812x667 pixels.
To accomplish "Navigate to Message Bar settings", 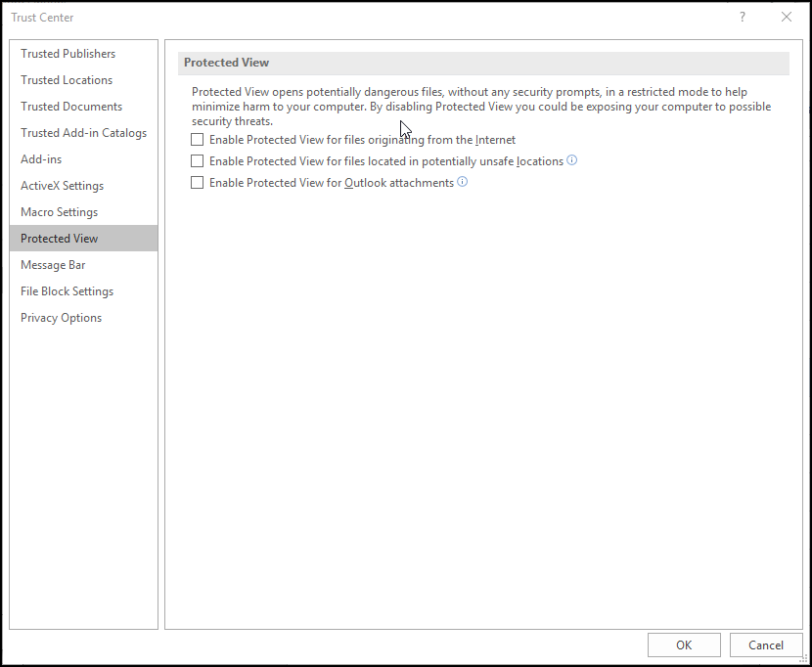I will (x=53, y=265).
